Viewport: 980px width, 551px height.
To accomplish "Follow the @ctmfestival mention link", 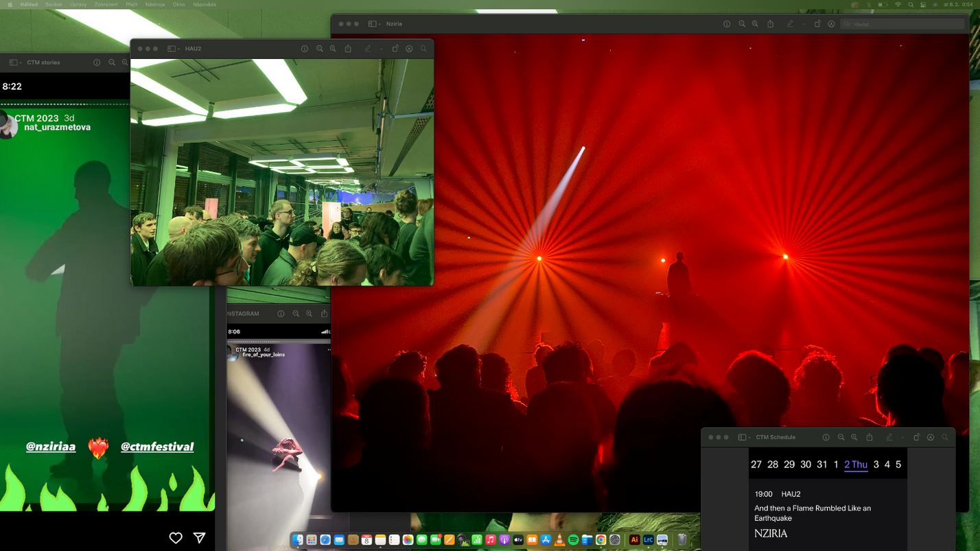I will 157,447.
